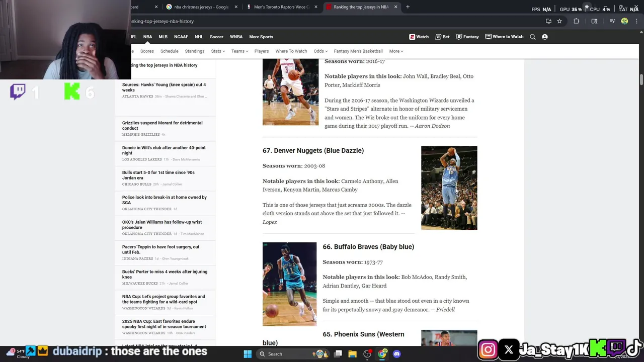644x362 pixels.
Task: Open the MLB section in ESPN navigation
Action: tap(163, 37)
